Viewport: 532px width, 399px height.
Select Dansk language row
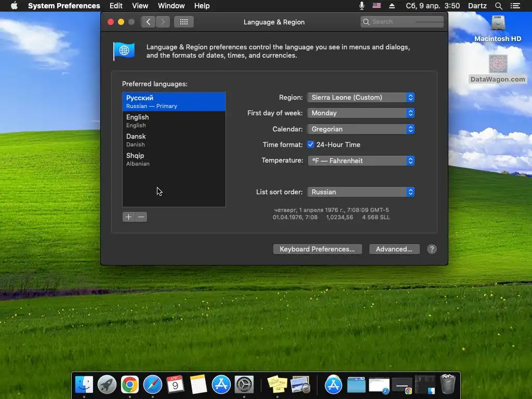[174, 140]
